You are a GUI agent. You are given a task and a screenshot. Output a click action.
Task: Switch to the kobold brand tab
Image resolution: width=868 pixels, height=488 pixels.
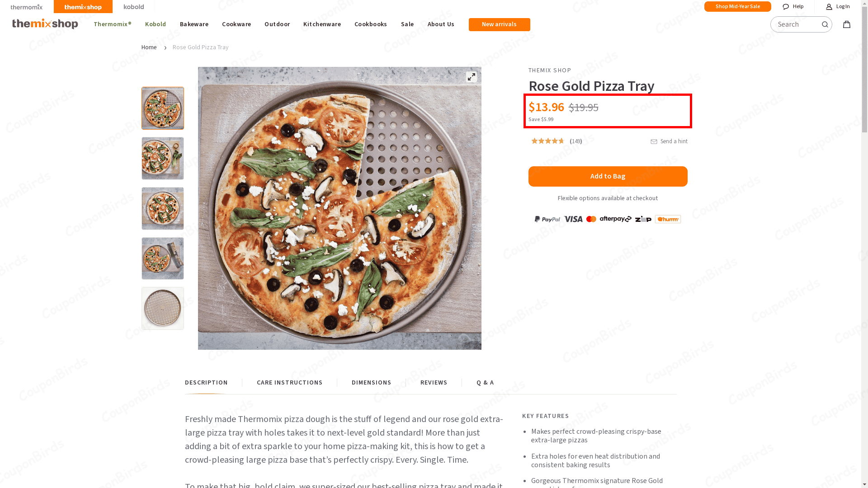coord(133,7)
